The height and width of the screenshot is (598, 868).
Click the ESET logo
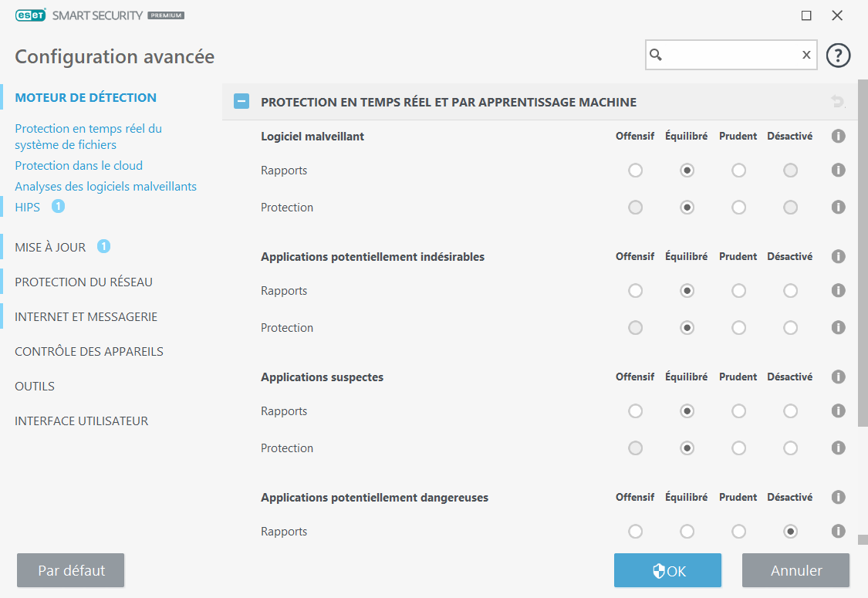click(x=30, y=15)
